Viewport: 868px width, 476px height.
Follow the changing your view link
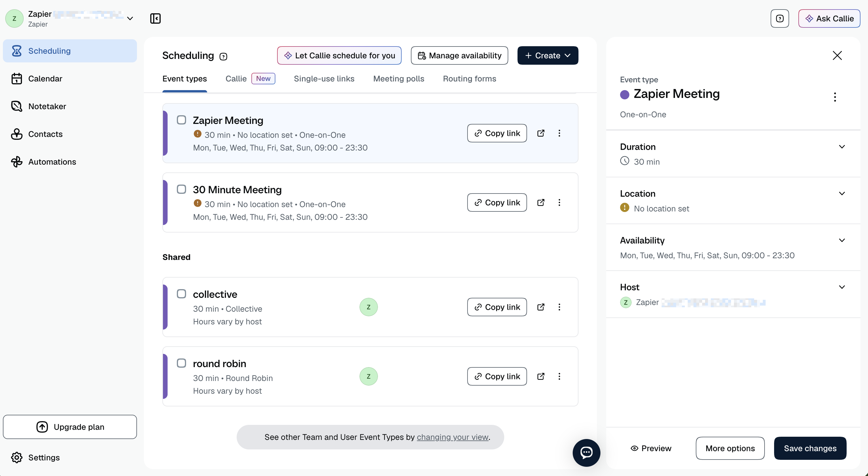[452, 437]
